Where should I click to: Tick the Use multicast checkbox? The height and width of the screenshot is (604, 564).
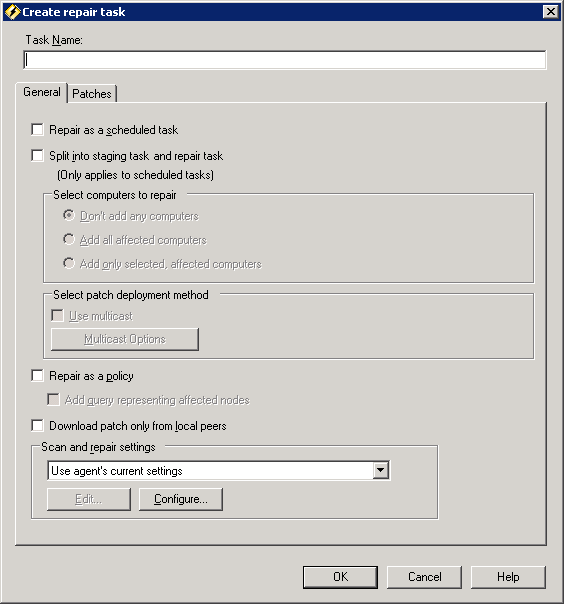click(x=57, y=316)
